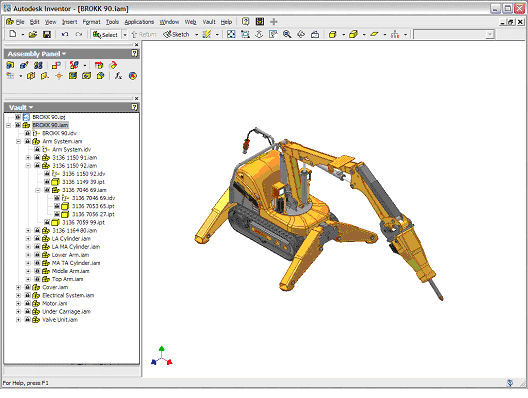Select the Pan view tool

click(259, 34)
